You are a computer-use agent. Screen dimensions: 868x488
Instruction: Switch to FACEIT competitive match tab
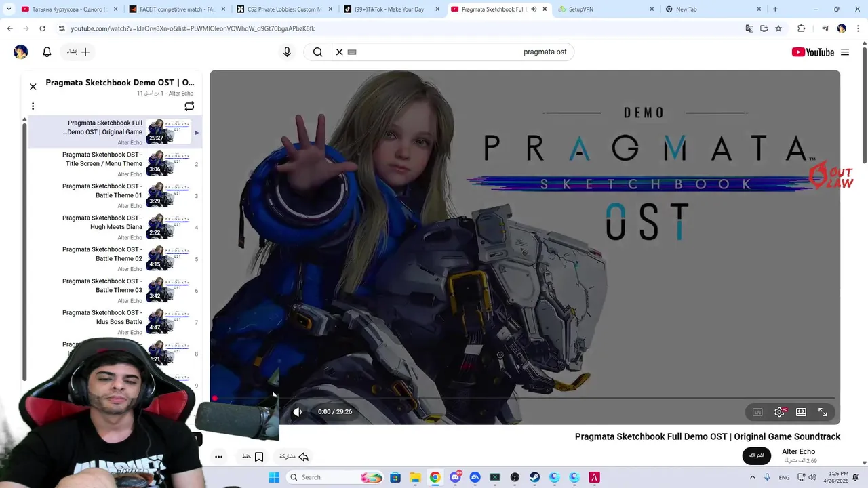click(176, 9)
